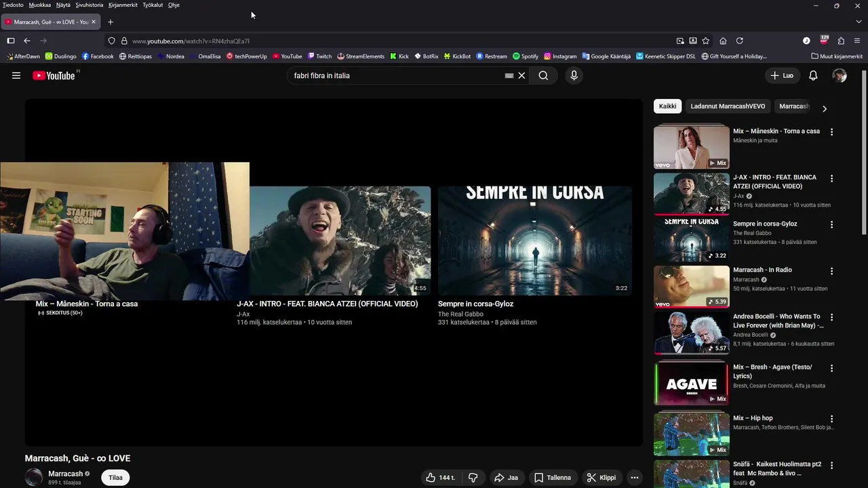Open the notifications bell

(813, 75)
